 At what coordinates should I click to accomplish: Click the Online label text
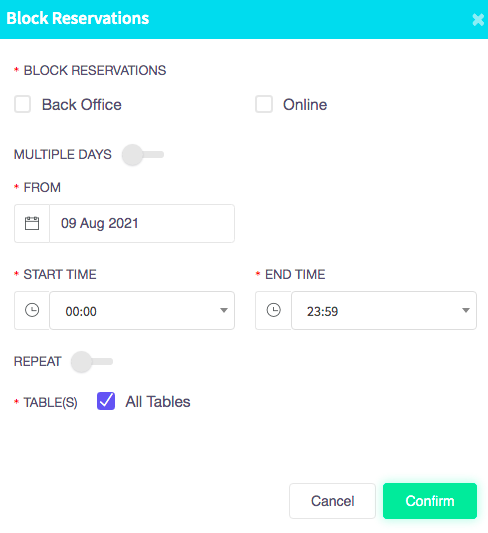(x=305, y=105)
